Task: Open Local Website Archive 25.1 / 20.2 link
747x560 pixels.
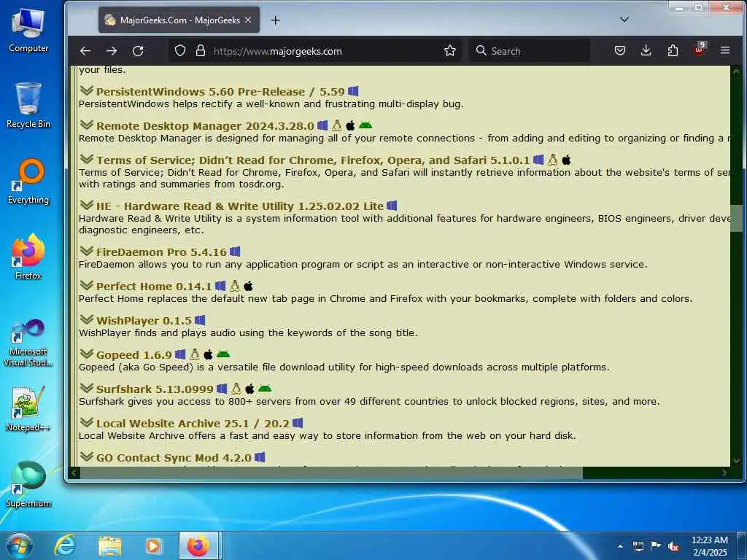Action: click(193, 424)
